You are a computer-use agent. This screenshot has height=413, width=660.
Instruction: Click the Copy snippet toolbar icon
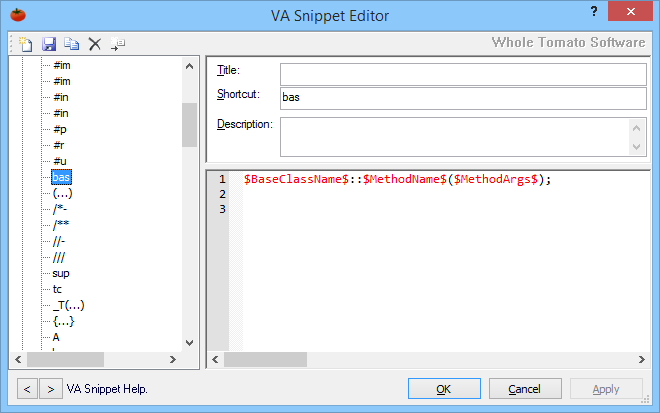pos(71,43)
